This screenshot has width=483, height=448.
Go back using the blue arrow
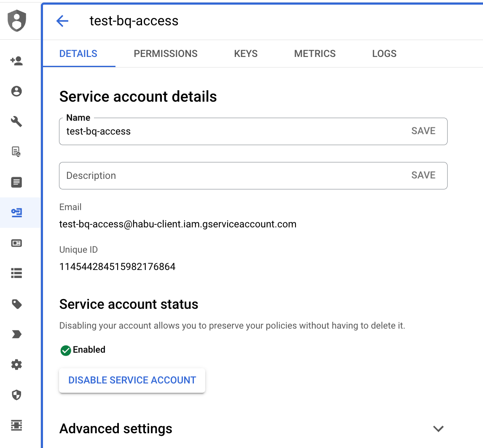pyautogui.click(x=62, y=21)
